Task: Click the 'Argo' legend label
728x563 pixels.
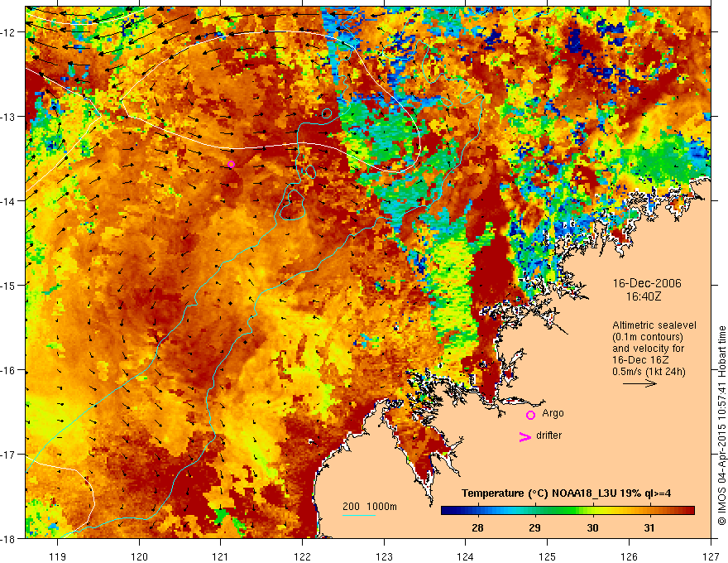Action: pos(553,413)
